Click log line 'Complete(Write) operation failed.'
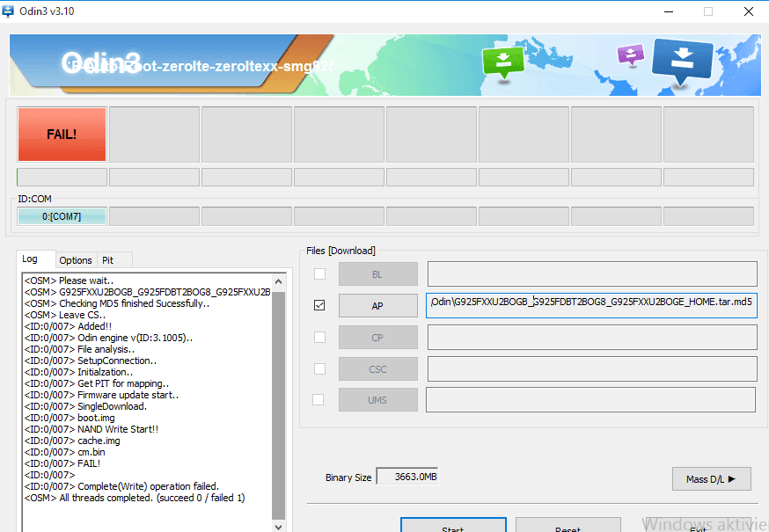 (121, 486)
